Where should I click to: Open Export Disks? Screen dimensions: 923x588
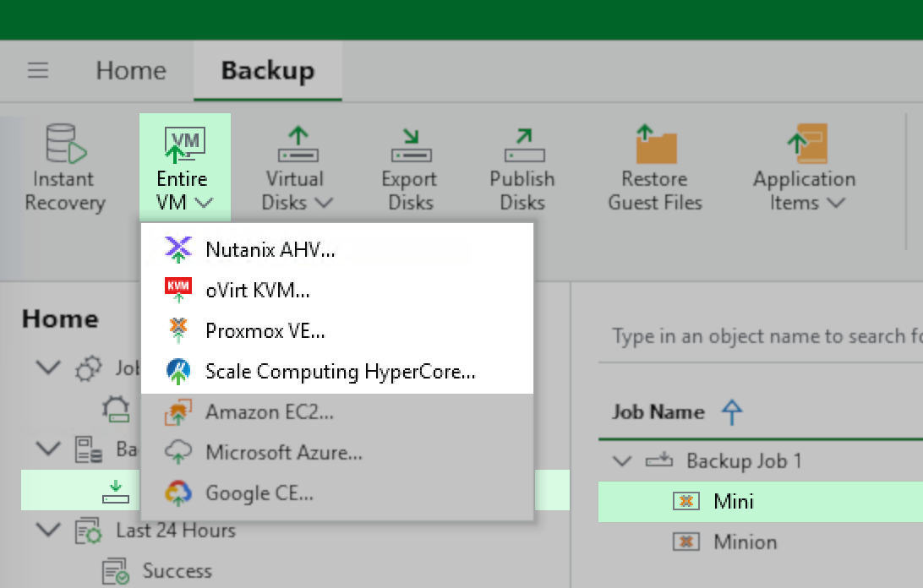[x=409, y=144]
